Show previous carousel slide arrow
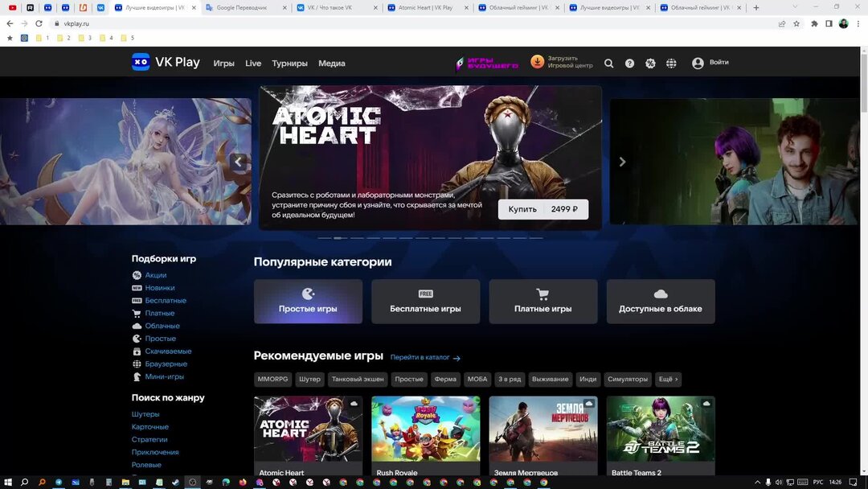Screen dimensions: 868x489 tap(239, 162)
